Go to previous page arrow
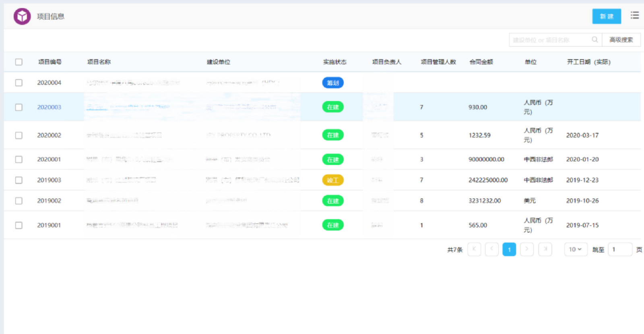The width and height of the screenshot is (644, 334). point(491,249)
